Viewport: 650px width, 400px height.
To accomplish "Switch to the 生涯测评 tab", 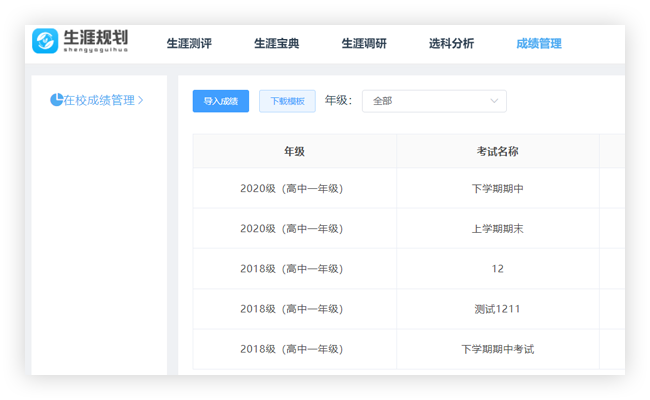I will 188,44.
